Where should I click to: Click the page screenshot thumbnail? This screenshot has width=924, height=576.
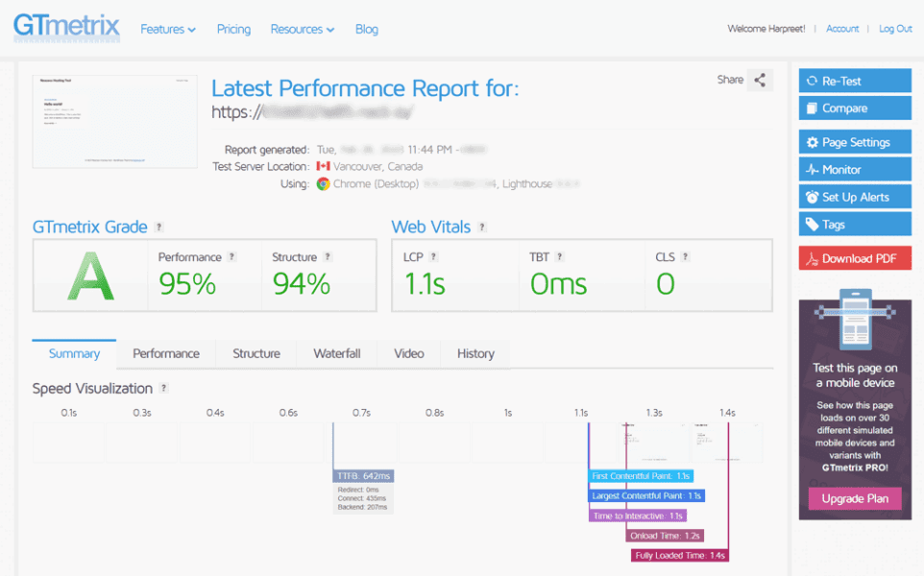click(x=115, y=121)
